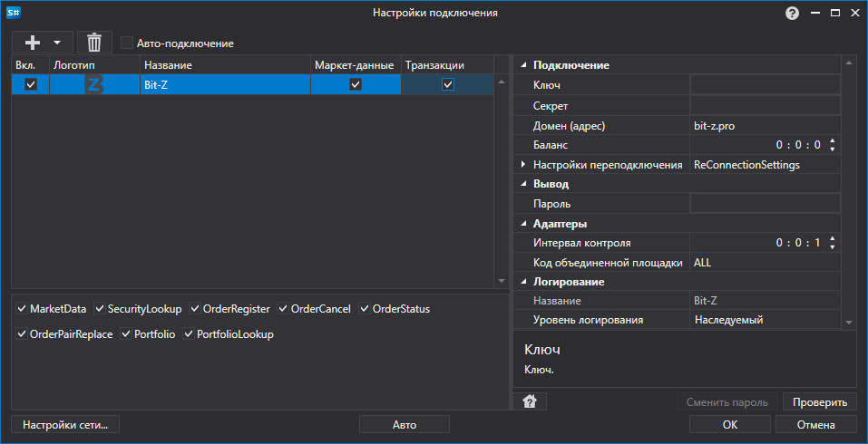Click the plus add connection icon

pyautogui.click(x=34, y=42)
